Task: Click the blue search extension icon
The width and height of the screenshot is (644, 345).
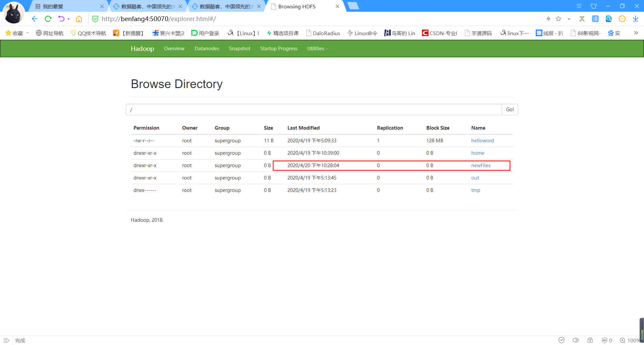Action: (609, 19)
